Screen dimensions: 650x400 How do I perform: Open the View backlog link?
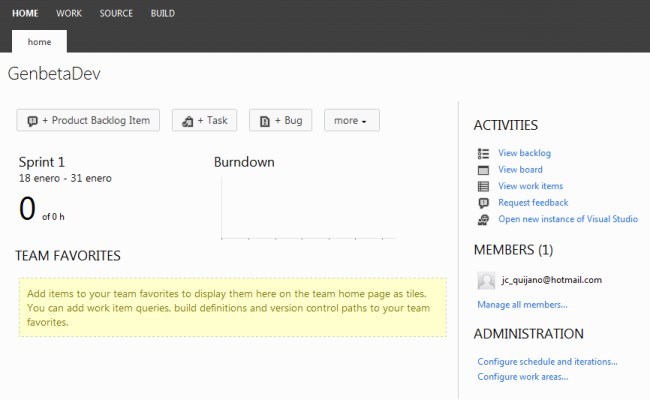tap(524, 153)
